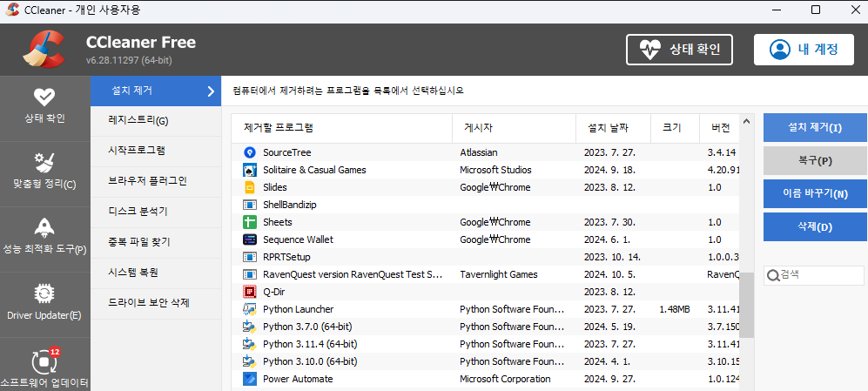Click the ShellBandizip program icon
Screen dimensions: 868x391
250,205
